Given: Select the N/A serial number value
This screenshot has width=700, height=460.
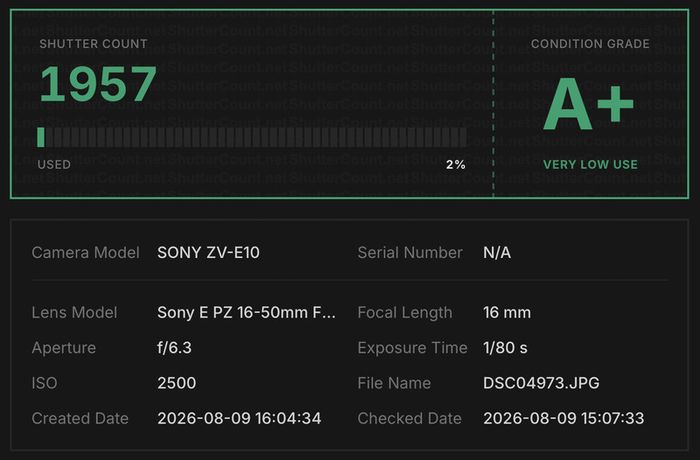Looking at the screenshot, I should point(497,253).
